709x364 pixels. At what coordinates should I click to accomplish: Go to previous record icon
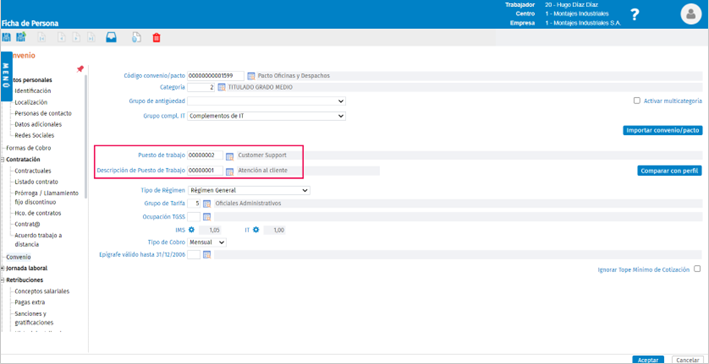pos(61,38)
